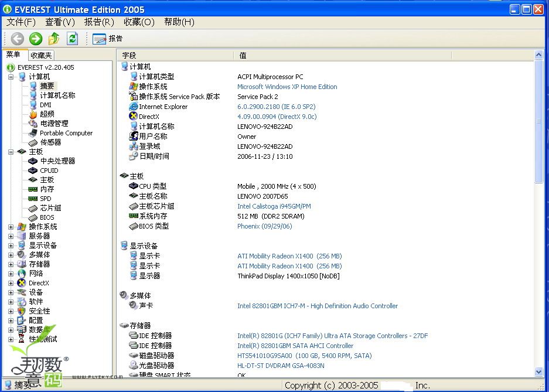
Task: Click the 值 column header
Action: tap(342, 55)
